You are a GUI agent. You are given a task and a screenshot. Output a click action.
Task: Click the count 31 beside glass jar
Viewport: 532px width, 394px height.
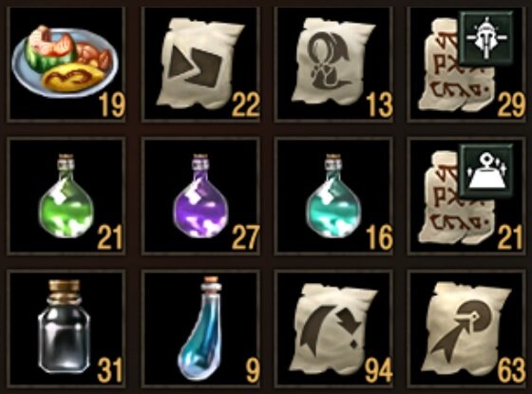pyautogui.click(x=110, y=370)
